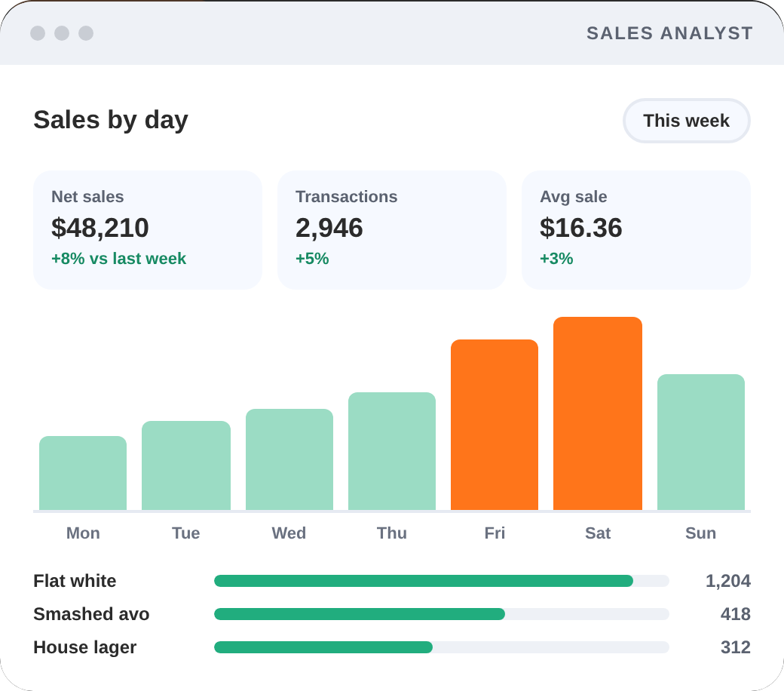This screenshot has height=691, width=784.
Task: Click the orange Saturday sales bar
Action: pyautogui.click(x=598, y=413)
